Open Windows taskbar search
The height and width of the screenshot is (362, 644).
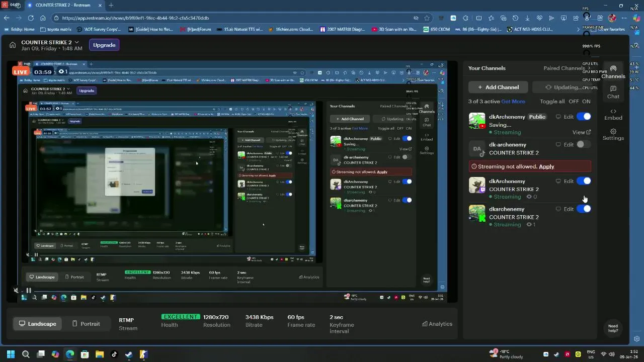coord(26,354)
